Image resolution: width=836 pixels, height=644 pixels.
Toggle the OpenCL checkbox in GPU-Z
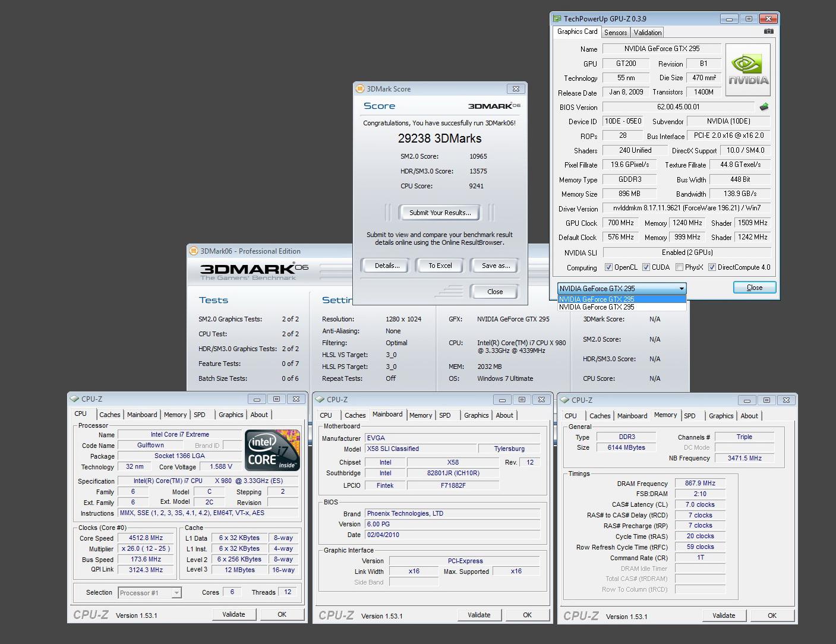click(608, 267)
